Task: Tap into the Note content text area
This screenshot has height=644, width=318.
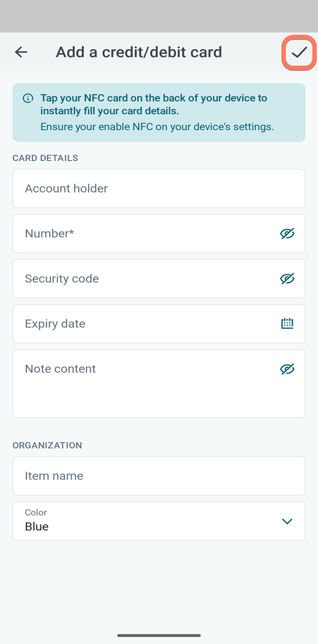Action: 159,384
